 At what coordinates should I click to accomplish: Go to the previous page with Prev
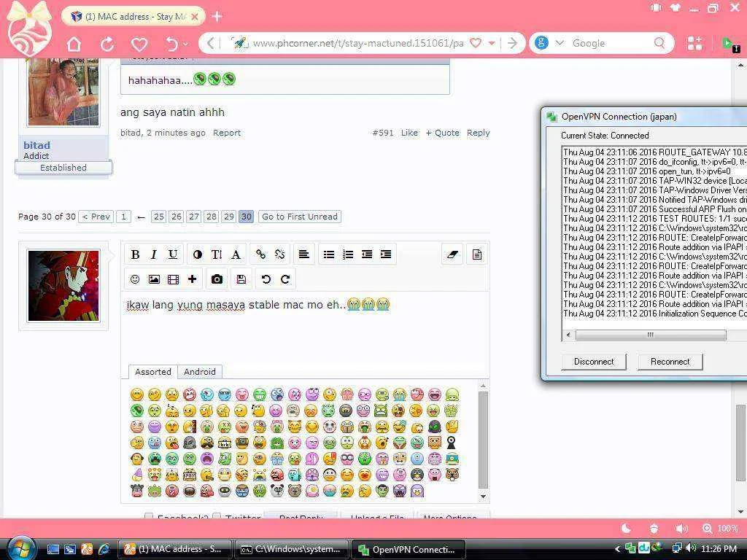pos(96,217)
